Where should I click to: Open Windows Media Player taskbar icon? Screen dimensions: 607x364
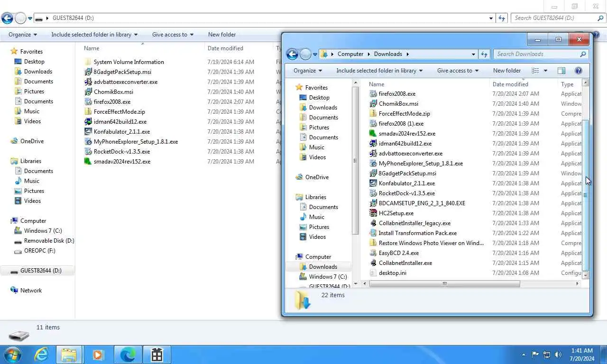(x=98, y=354)
